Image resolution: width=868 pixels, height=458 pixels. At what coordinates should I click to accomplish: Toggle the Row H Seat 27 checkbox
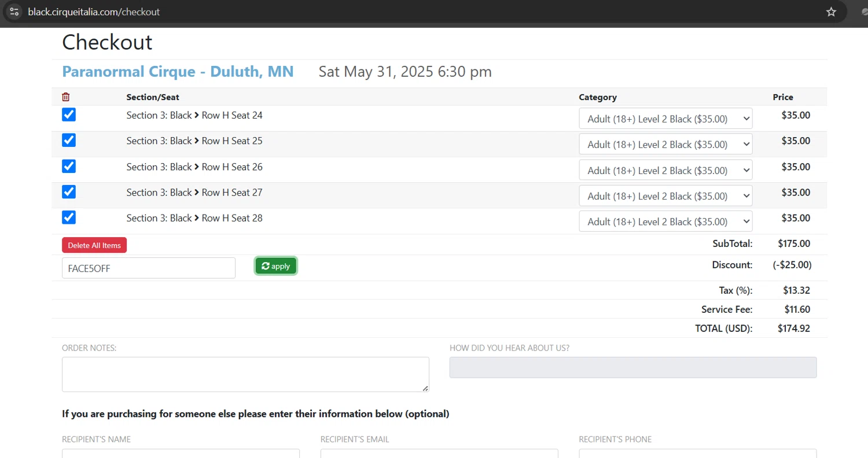pyautogui.click(x=69, y=192)
